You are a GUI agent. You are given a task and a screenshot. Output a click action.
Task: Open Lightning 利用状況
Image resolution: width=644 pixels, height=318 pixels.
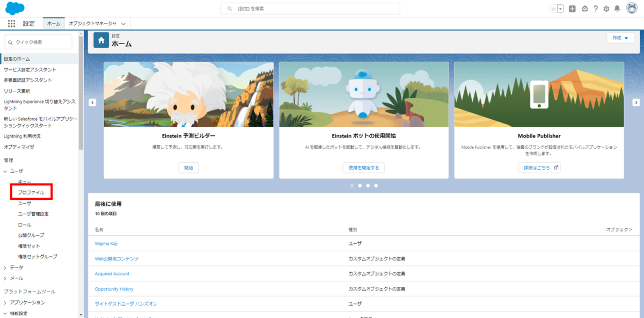(x=22, y=136)
